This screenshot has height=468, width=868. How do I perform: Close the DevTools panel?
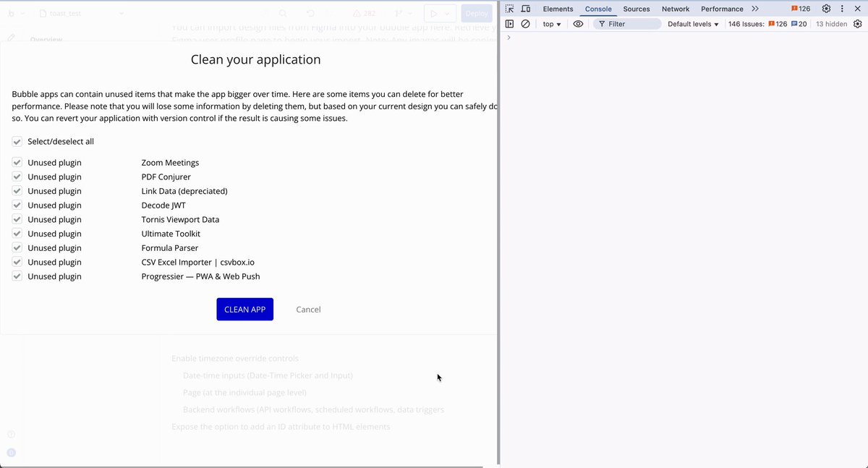click(x=857, y=9)
